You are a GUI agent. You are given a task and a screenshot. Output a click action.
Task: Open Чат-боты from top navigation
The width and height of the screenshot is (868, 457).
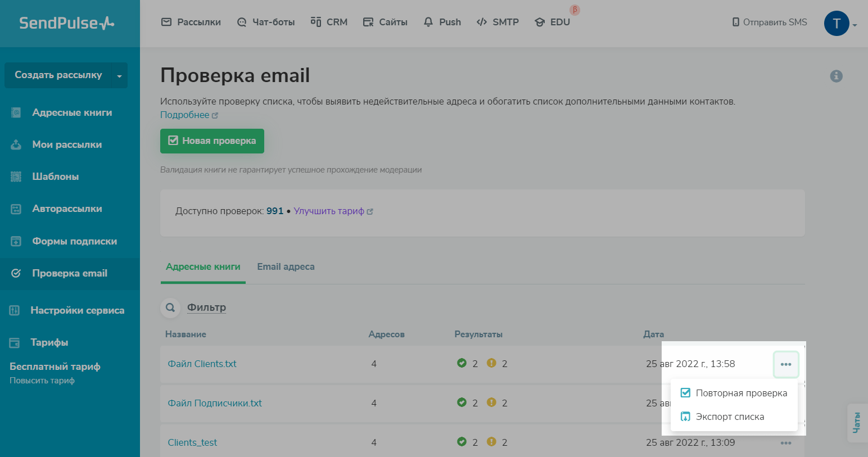[x=266, y=22]
